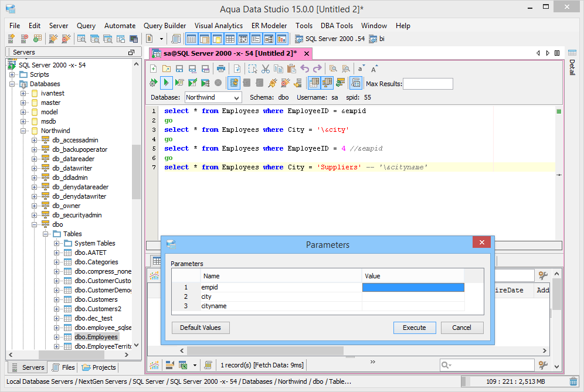Open the Visual Analytics menu
The width and height of the screenshot is (584, 392).
219,26
